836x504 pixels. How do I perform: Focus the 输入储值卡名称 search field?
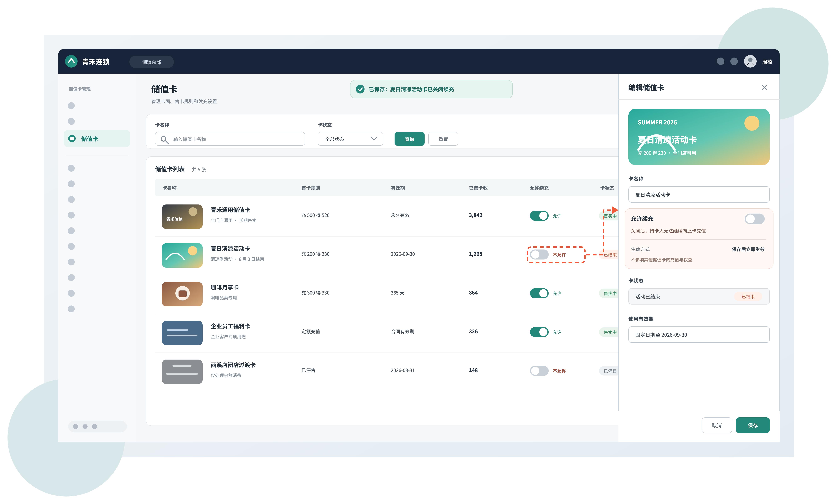click(x=230, y=139)
